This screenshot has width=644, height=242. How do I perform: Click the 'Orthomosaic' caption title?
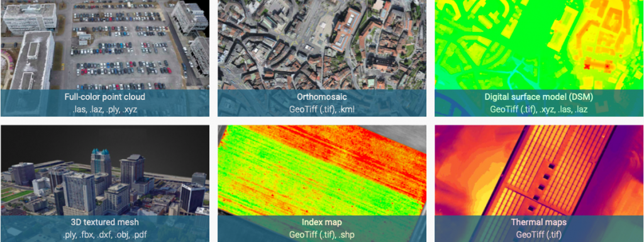(321, 97)
